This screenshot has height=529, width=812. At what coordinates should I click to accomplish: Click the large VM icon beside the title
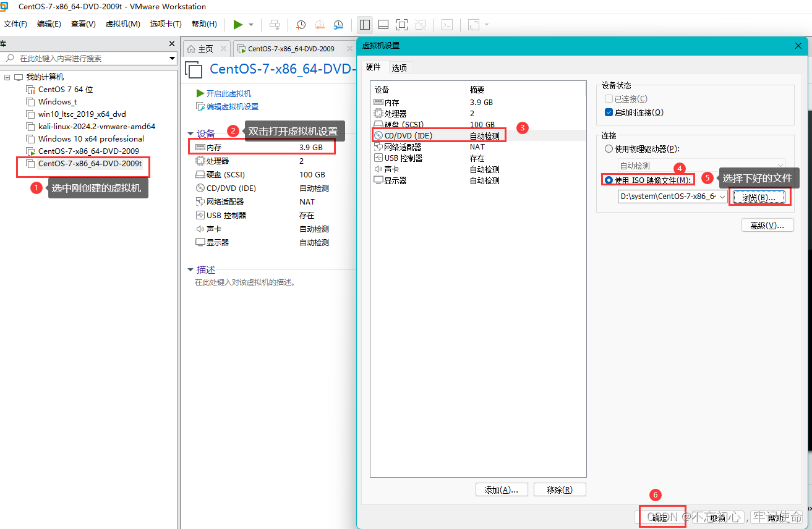(x=194, y=69)
